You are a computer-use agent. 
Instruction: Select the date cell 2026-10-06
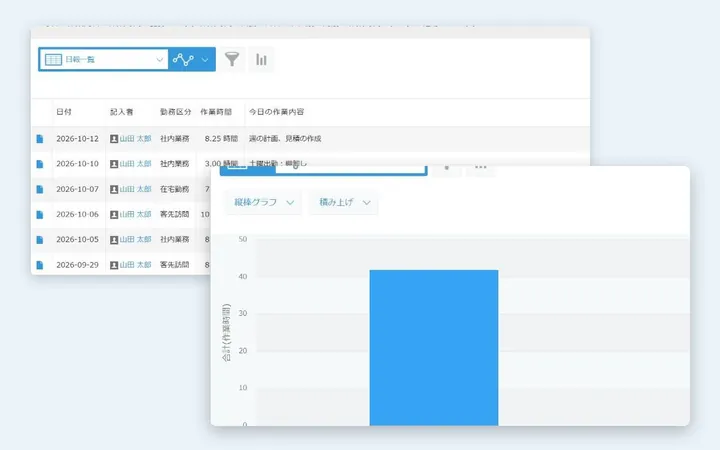(78, 214)
